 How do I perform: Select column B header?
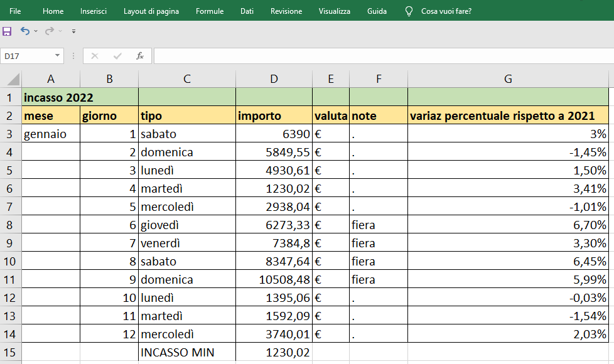109,79
